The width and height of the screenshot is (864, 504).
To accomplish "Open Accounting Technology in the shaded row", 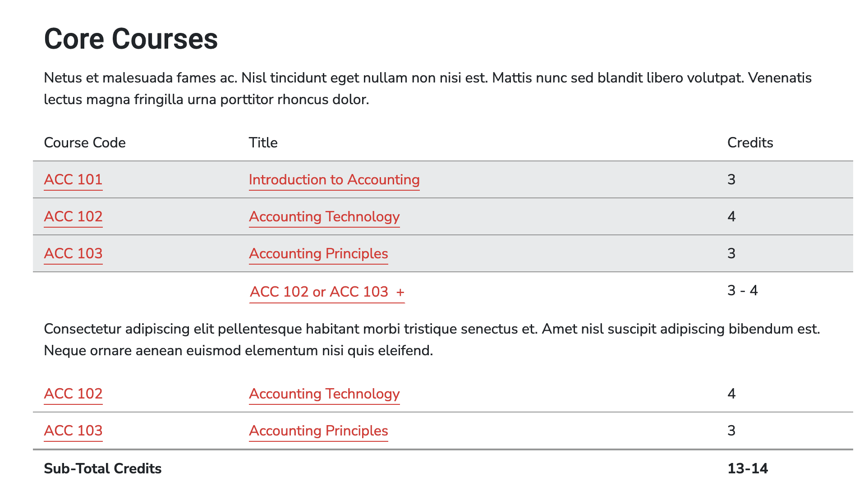I will [324, 217].
